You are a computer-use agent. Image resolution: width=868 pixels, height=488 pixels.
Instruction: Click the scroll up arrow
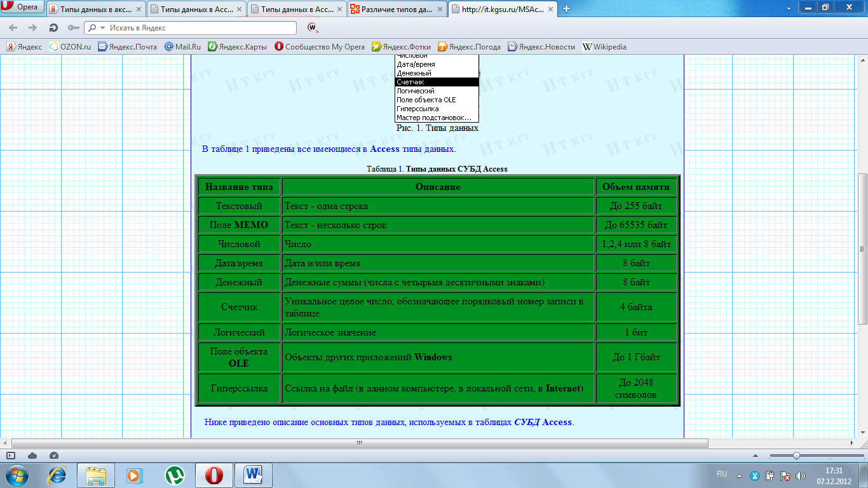[862, 59]
